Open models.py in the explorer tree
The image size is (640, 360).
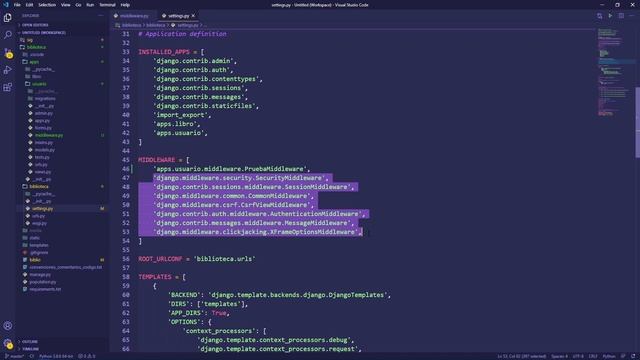pos(44,150)
